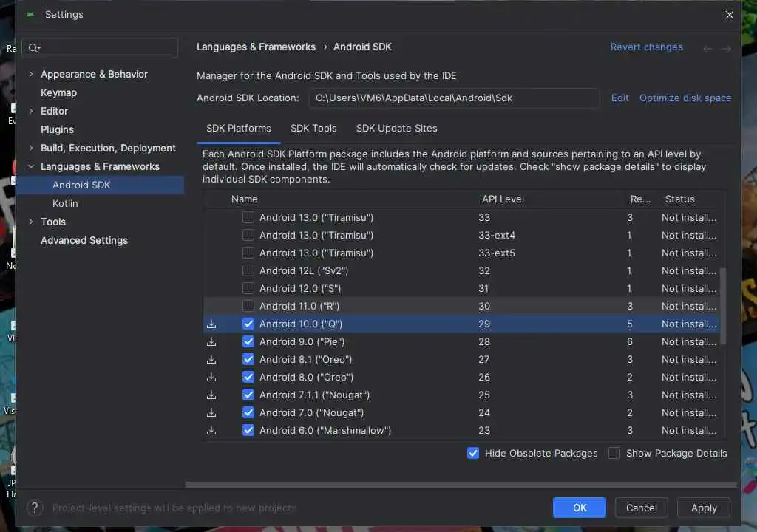
Task: Click the Re... revision column header
Action: click(x=640, y=199)
